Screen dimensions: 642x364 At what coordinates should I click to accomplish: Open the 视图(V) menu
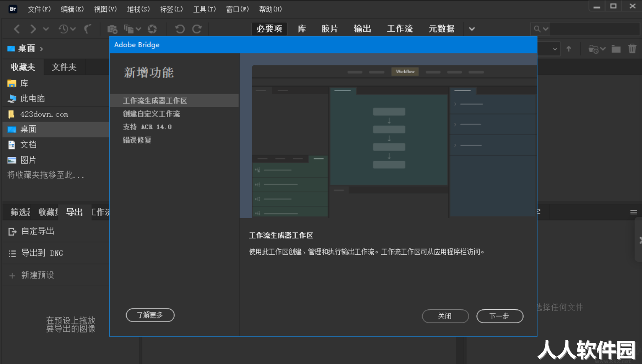tap(105, 9)
